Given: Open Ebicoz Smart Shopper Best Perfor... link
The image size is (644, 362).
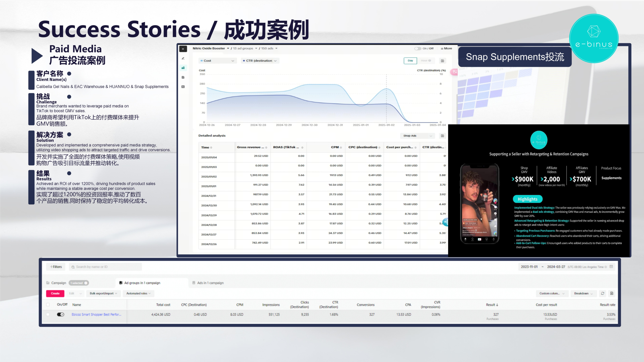Looking at the screenshot, I should [x=96, y=314].
